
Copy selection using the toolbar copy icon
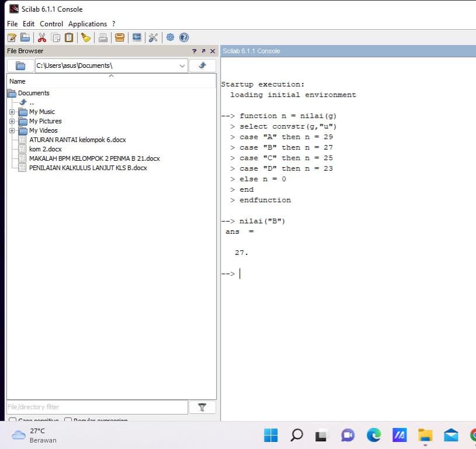pyautogui.click(x=55, y=37)
